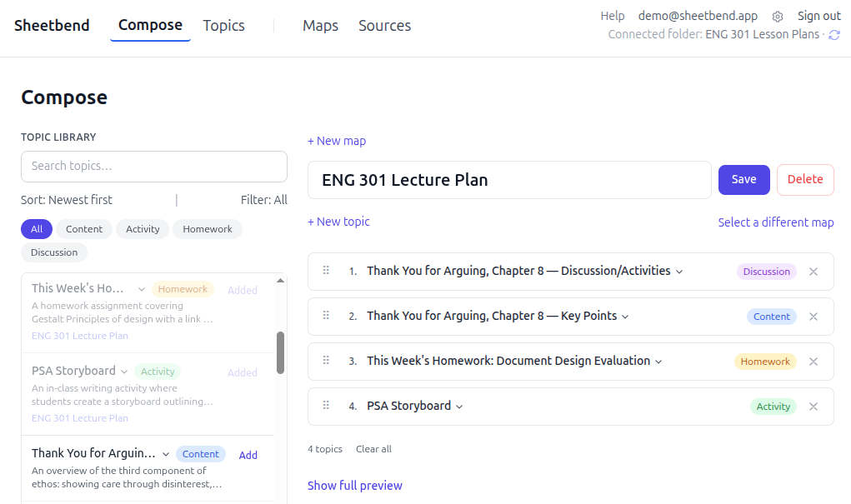
Task: Click ENG 301 Lecture Plan link under This Week's Ho…
Action: 80,336
